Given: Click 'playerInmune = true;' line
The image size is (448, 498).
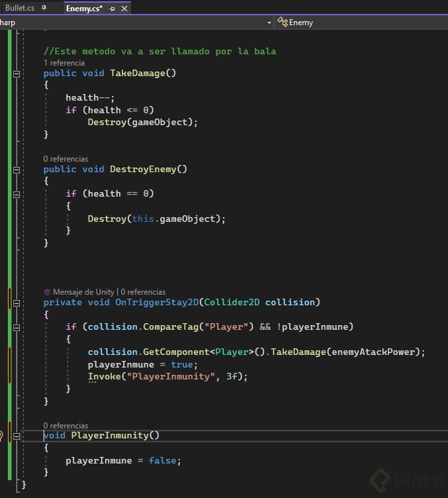Looking at the screenshot, I should click(x=143, y=364).
